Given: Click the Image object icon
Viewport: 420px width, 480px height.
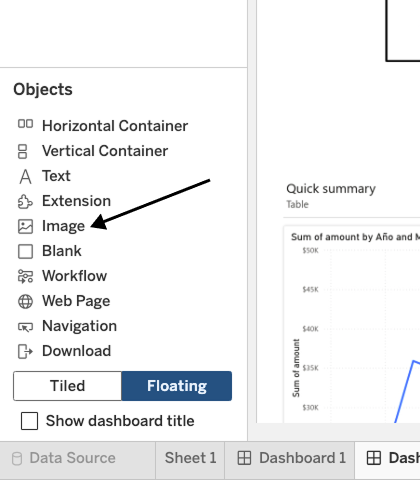Looking at the screenshot, I should (x=25, y=227).
